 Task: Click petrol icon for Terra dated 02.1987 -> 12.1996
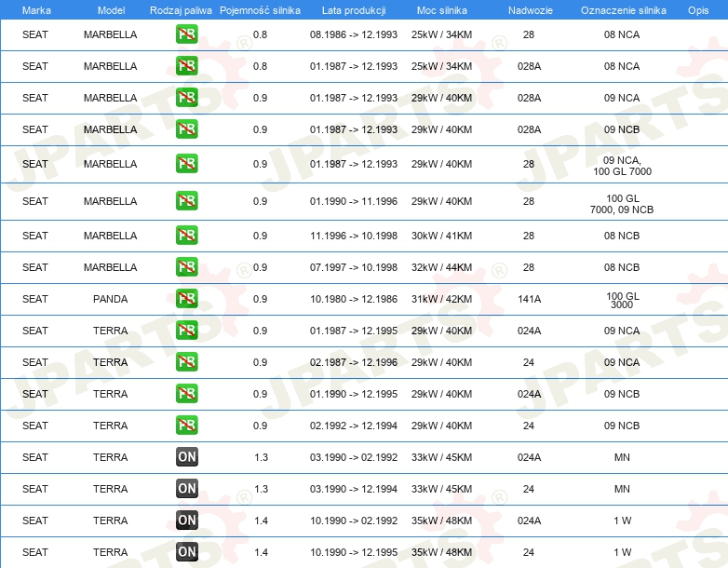[x=186, y=362]
